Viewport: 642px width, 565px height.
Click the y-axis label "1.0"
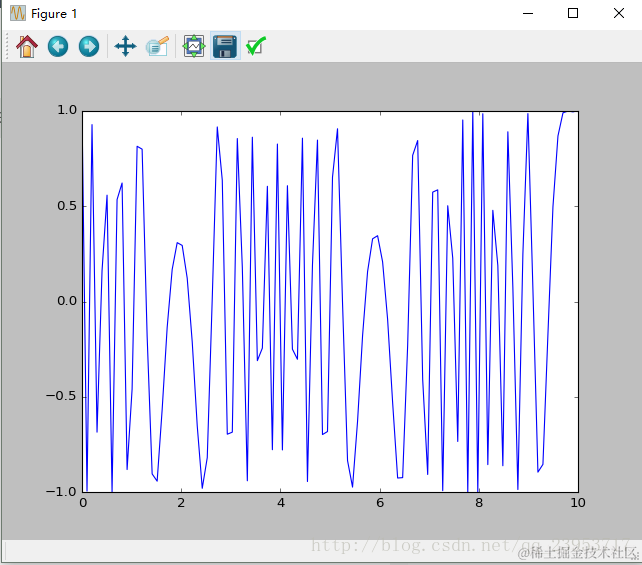click(67, 110)
